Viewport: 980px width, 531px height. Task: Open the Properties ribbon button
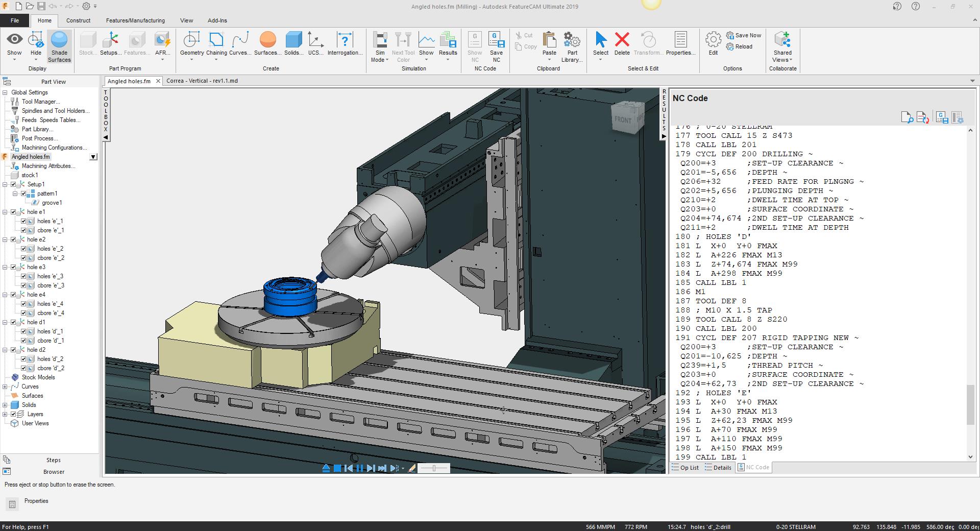tap(681, 43)
